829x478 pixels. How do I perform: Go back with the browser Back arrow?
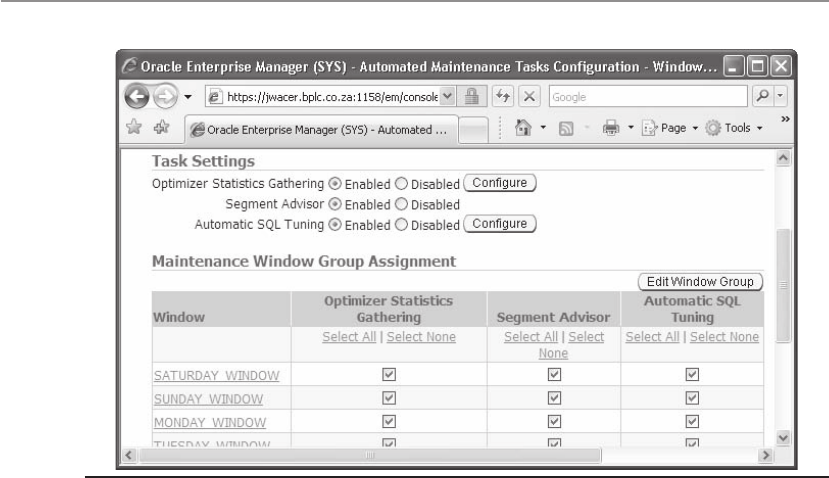tap(137, 97)
